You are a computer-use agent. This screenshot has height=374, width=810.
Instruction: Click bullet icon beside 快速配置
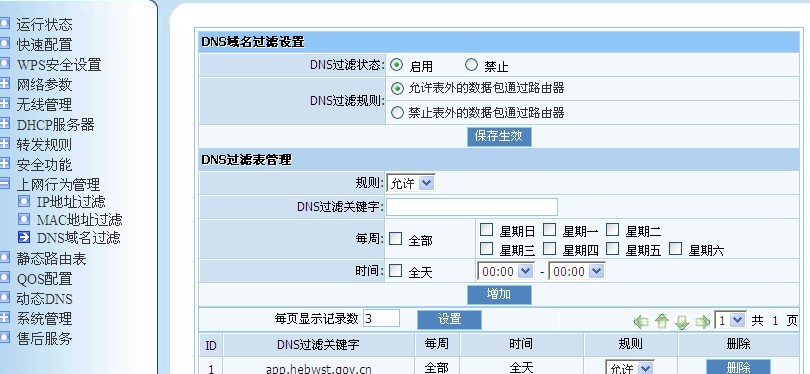[5, 43]
